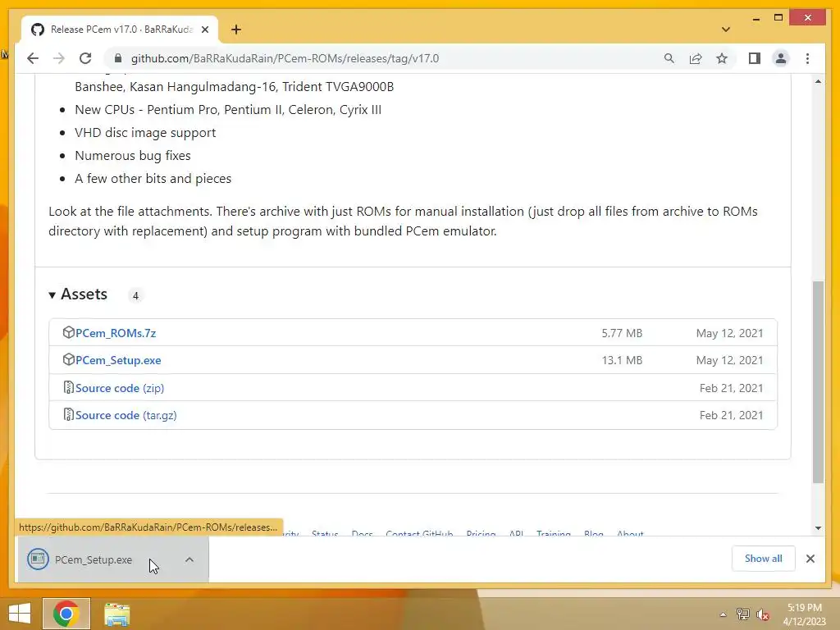Image resolution: width=840 pixels, height=630 pixels.
Task: Click the 5.77 MB size text
Action: (x=622, y=333)
